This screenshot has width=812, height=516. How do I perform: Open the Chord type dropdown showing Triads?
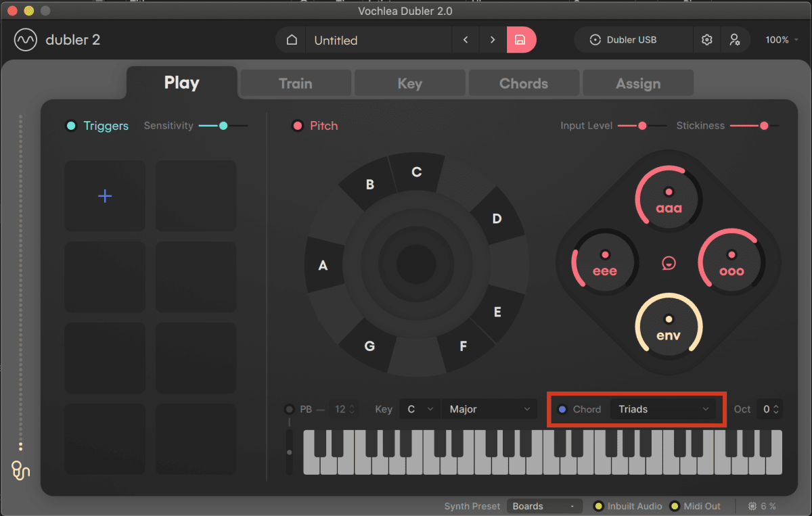(x=664, y=408)
